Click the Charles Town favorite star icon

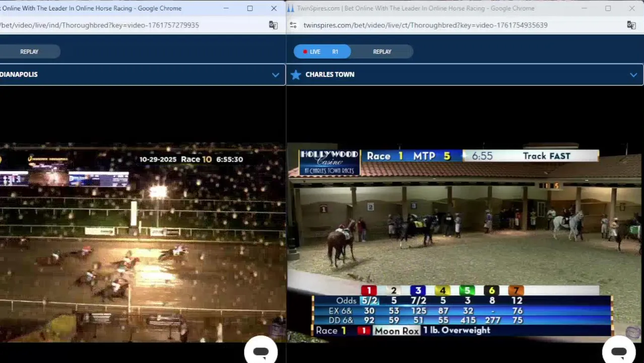click(296, 75)
